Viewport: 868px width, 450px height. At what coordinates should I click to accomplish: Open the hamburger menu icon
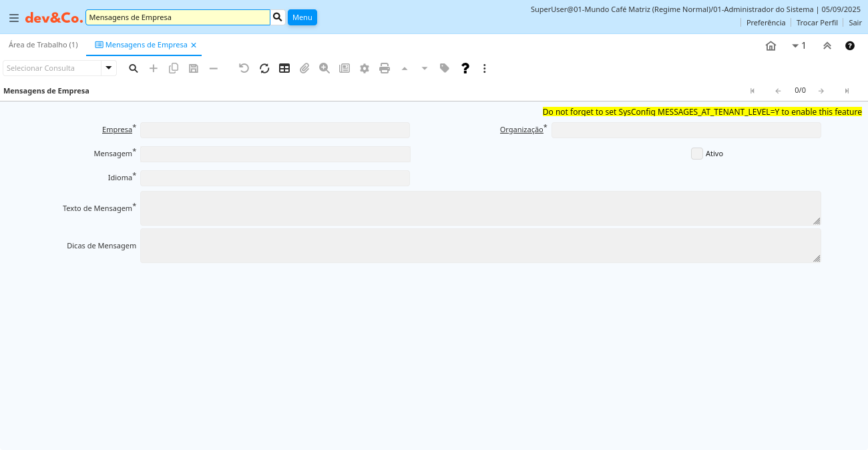pos(13,18)
